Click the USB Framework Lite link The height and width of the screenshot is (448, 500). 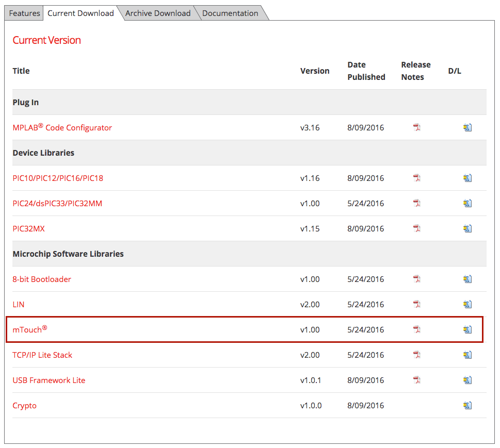coord(49,380)
